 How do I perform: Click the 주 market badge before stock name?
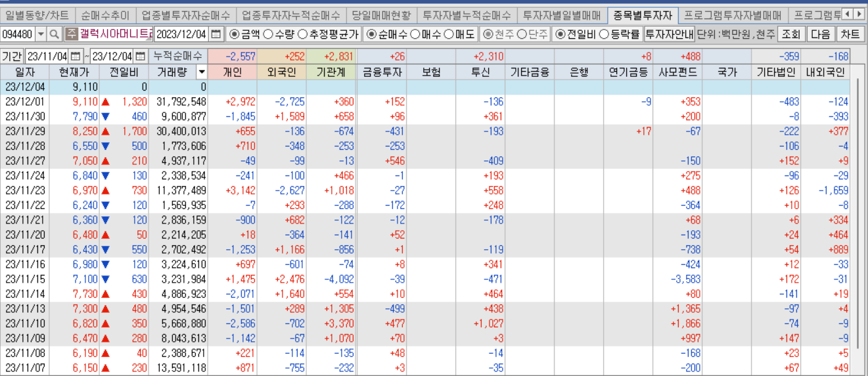pyautogui.click(x=72, y=34)
